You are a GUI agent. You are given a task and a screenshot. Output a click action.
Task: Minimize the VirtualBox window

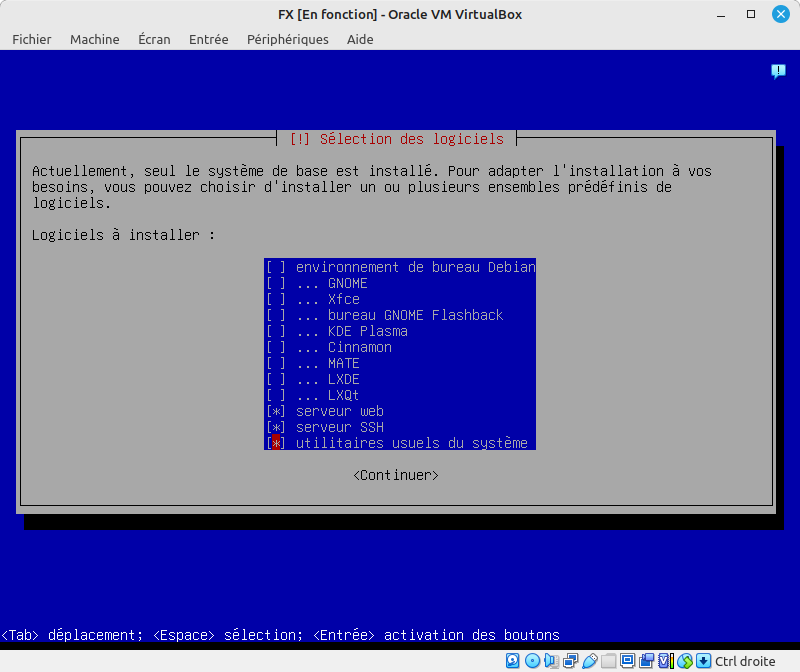click(x=721, y=15)
